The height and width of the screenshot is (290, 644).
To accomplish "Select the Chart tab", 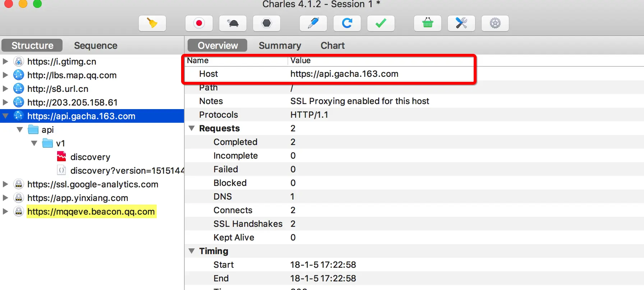I will 333,46.
